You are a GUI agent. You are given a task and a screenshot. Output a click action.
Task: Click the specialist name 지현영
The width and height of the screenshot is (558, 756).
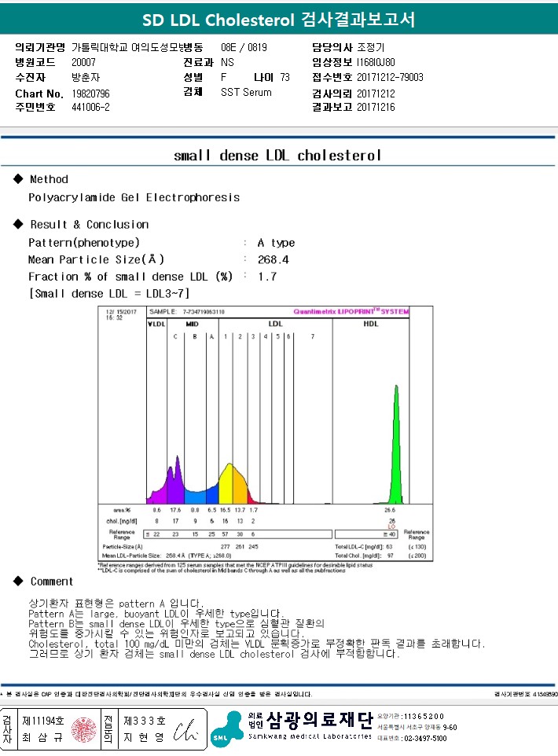(144, 737)
